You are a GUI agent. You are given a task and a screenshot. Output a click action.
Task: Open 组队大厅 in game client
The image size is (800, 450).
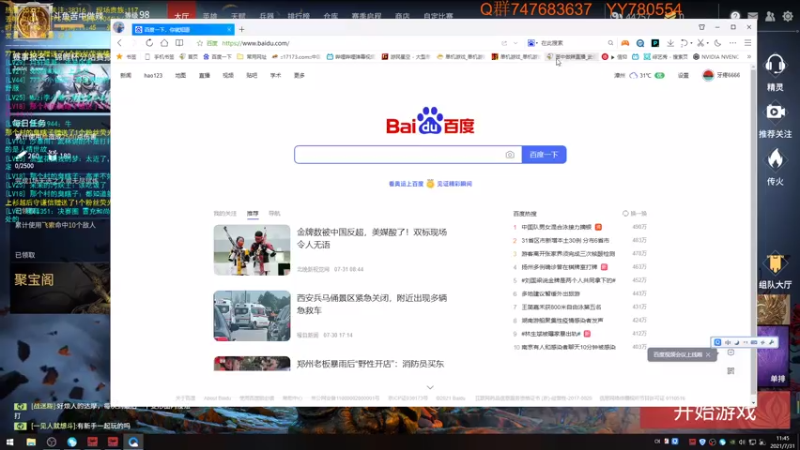775,271
